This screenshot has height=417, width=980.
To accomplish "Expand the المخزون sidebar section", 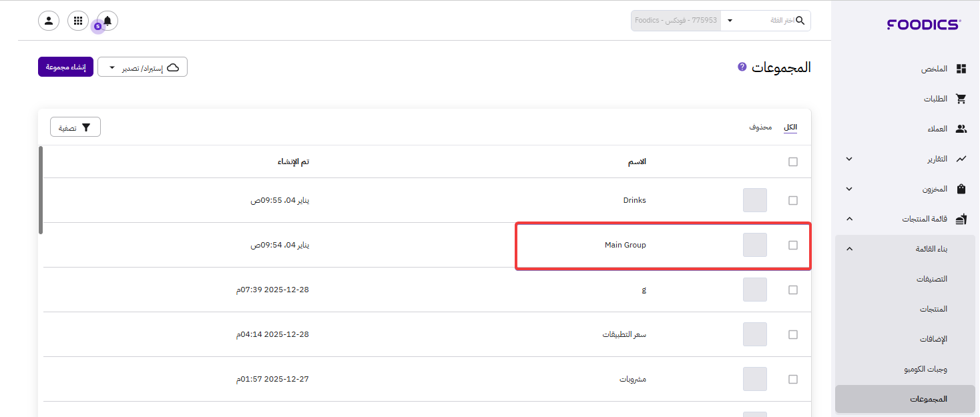I will pos(849,189).
